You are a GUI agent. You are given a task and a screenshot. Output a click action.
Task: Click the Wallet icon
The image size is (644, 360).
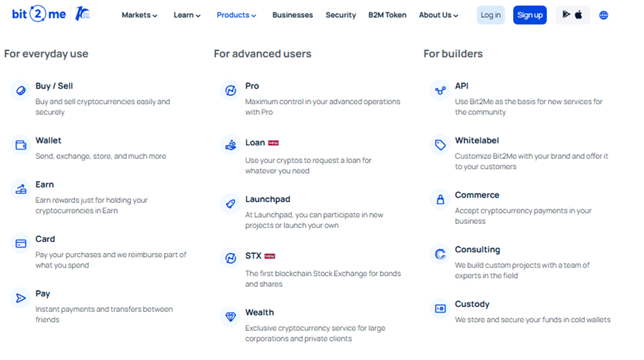click(20, 145)
